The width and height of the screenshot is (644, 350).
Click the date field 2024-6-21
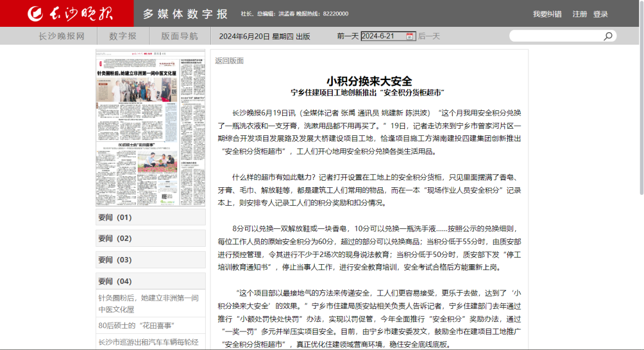[388, 36]
